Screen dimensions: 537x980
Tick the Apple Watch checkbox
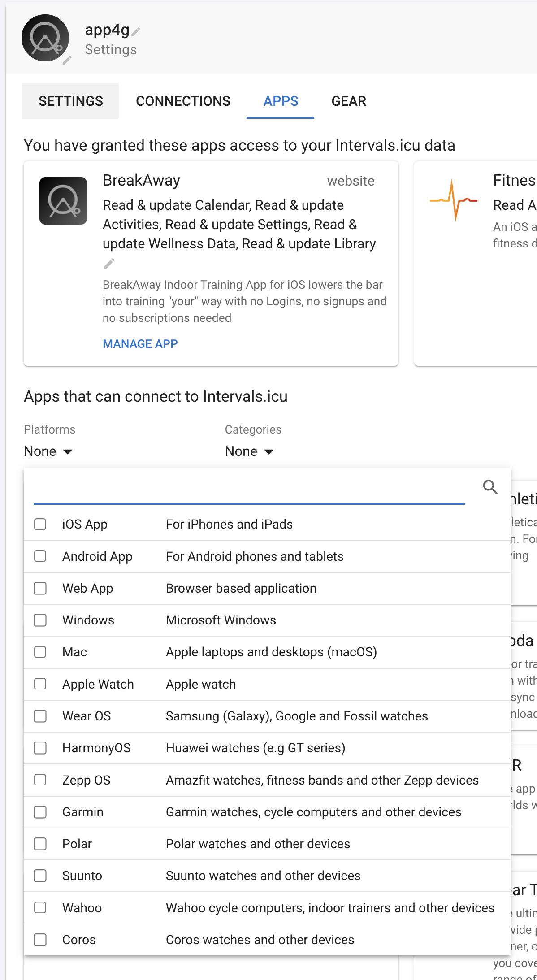click(x=40, y=684)
